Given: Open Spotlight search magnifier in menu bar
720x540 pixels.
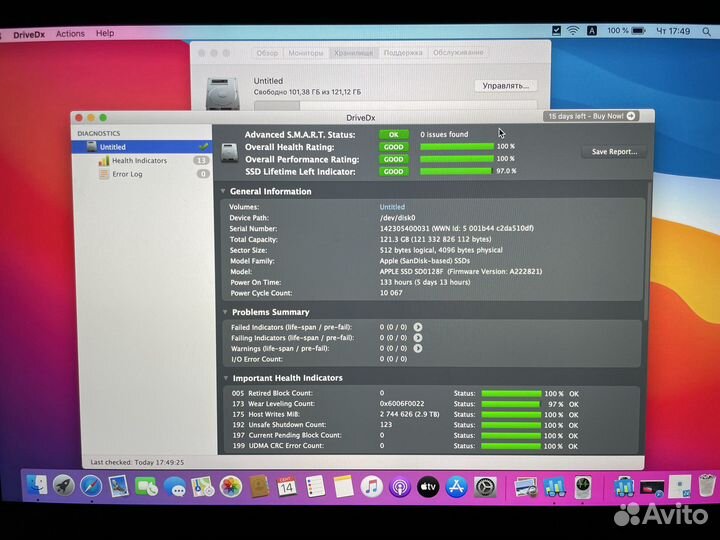Looking at the screenshot, I should click(x=706, y=32).
